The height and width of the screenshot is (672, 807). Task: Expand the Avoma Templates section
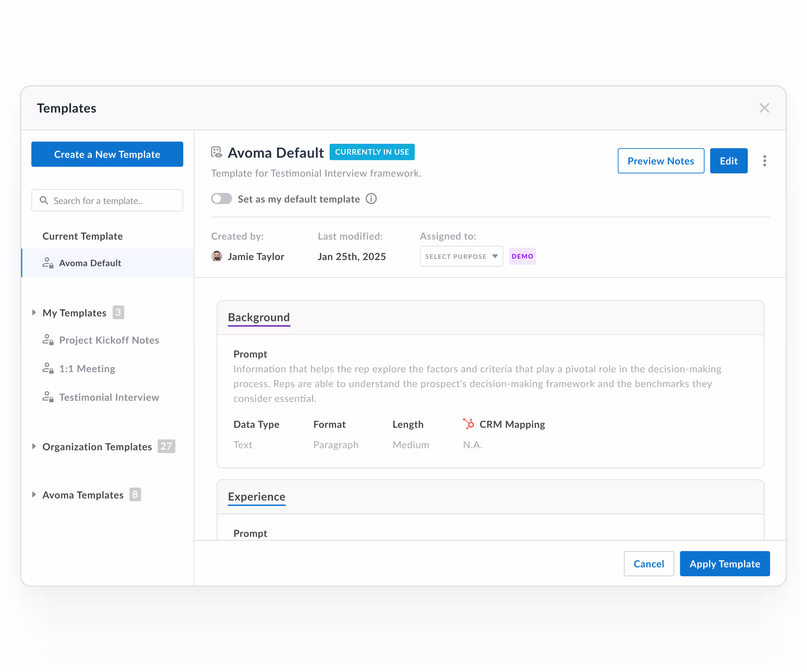click(34, 495)
